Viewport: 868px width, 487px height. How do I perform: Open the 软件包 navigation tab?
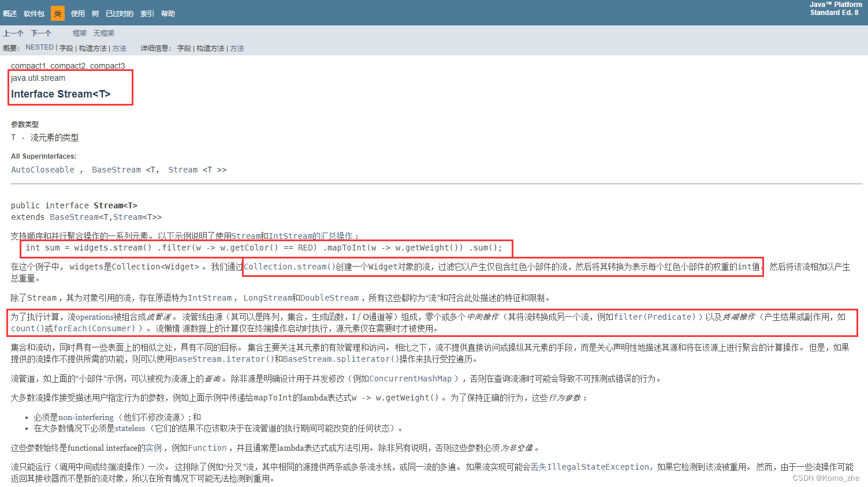coord(34,13)
